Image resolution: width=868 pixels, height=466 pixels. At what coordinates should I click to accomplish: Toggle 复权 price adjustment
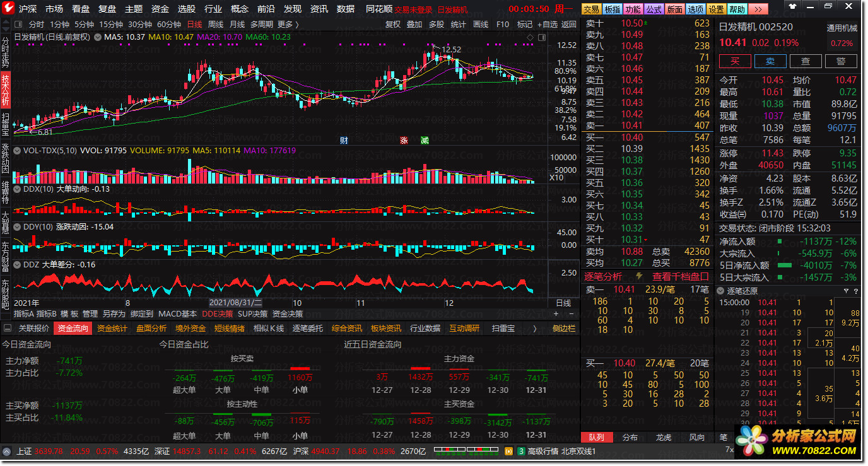393,25
